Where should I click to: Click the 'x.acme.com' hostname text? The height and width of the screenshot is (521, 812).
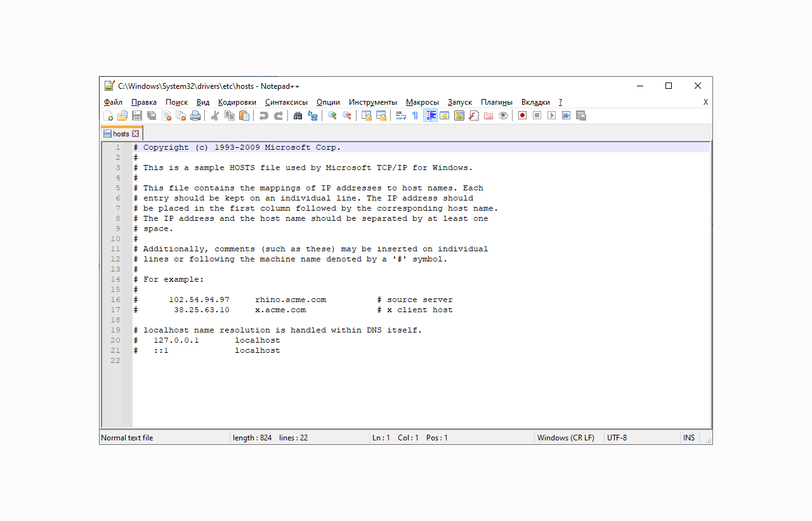(x=280, y=310)
